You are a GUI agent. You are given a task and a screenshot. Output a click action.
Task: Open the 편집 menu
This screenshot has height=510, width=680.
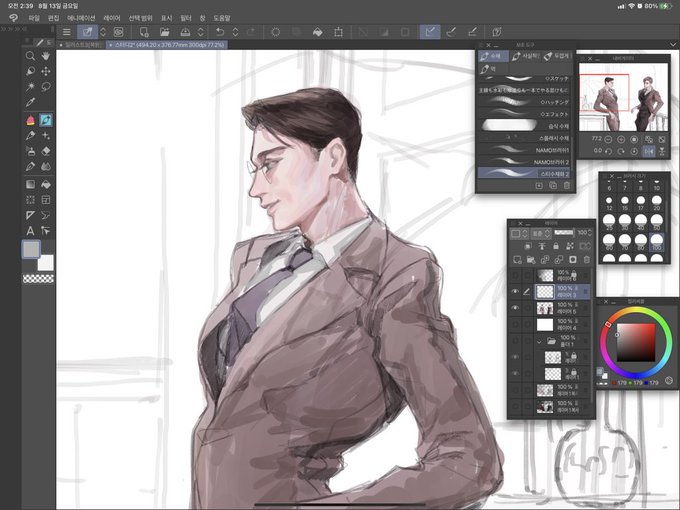[x=53, y=18]
